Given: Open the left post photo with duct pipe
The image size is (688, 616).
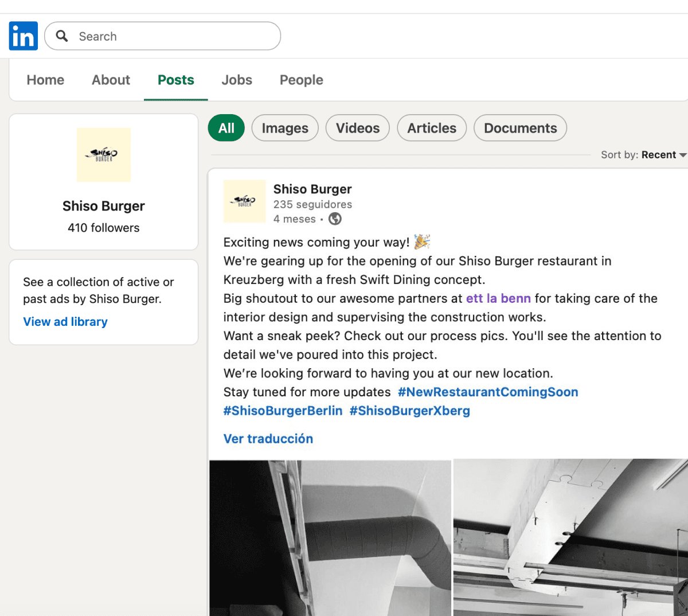Looking at the screenshot, I should (x=330, y=538).
